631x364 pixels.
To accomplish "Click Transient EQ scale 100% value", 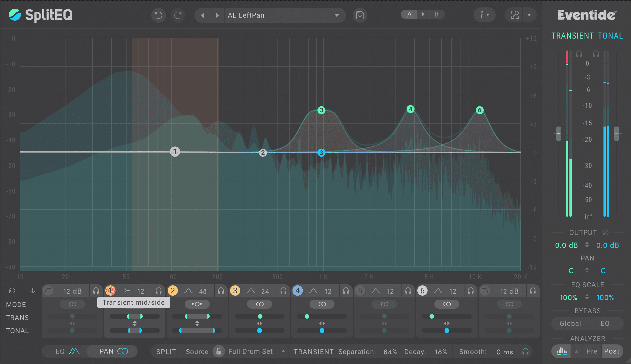I will coord(568,297).
